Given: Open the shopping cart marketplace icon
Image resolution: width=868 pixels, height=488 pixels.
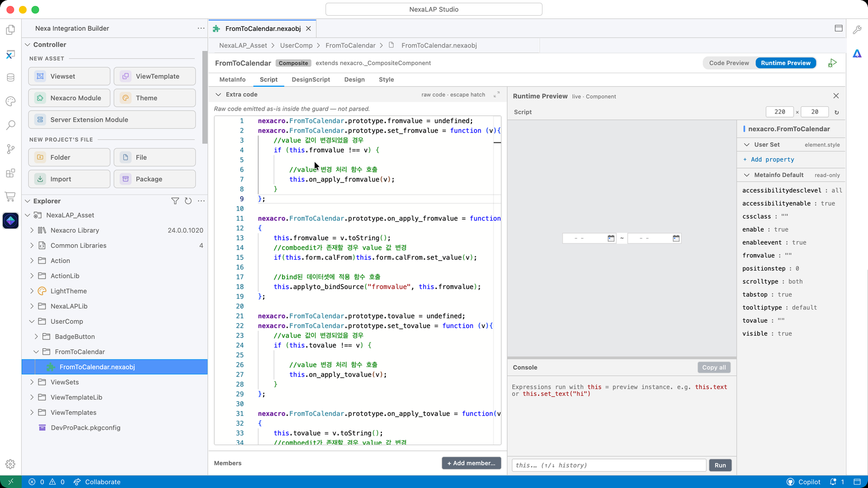Looking at the screenshot, I should click(x=10, y=196).
